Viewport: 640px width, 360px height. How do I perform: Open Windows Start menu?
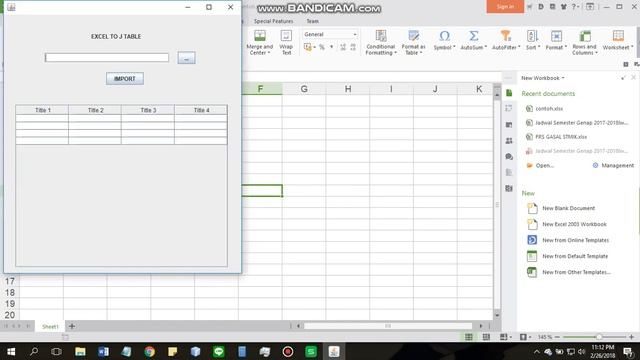(x=11, y=351)
